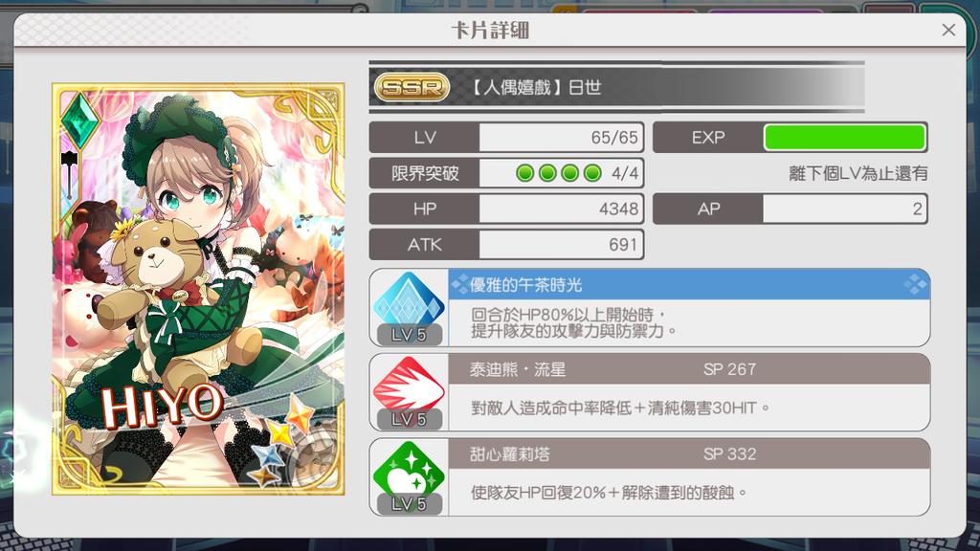
Task: Click the 【人偶嬉戲】日世 card title
Action: point(534,87)
